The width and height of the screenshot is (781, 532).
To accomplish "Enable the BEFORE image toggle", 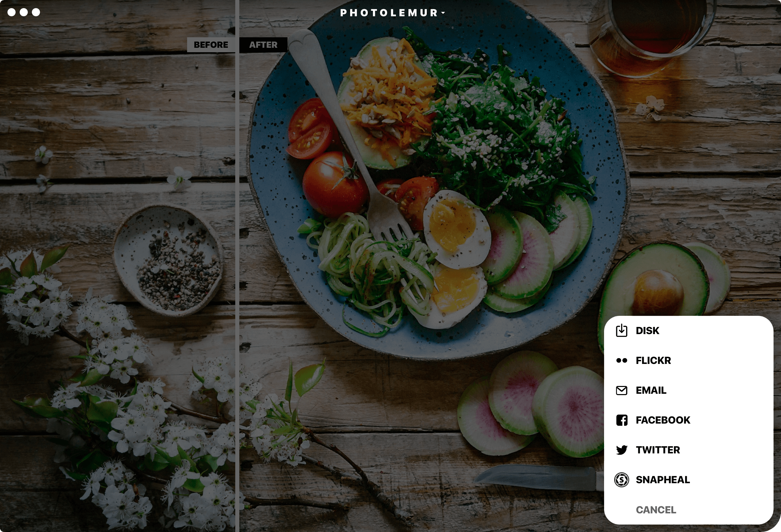I will pos(211,44).
